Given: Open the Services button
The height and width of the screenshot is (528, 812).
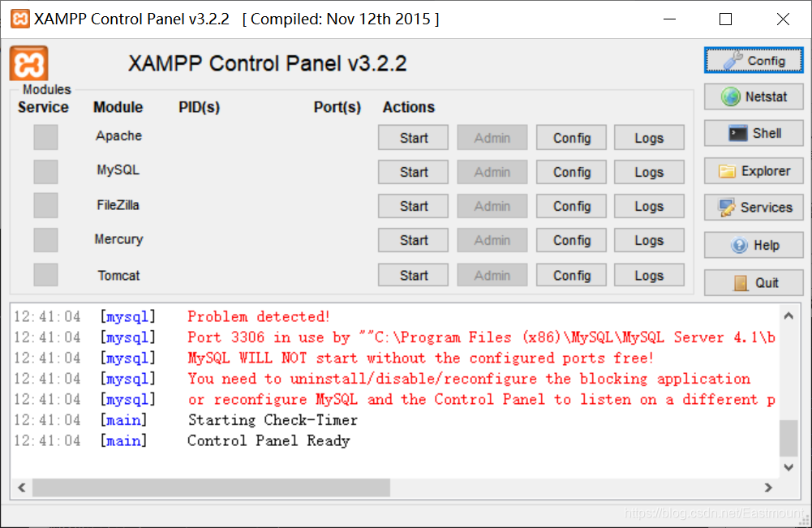Looking at the screenshot, I should (x=754, y=208).
